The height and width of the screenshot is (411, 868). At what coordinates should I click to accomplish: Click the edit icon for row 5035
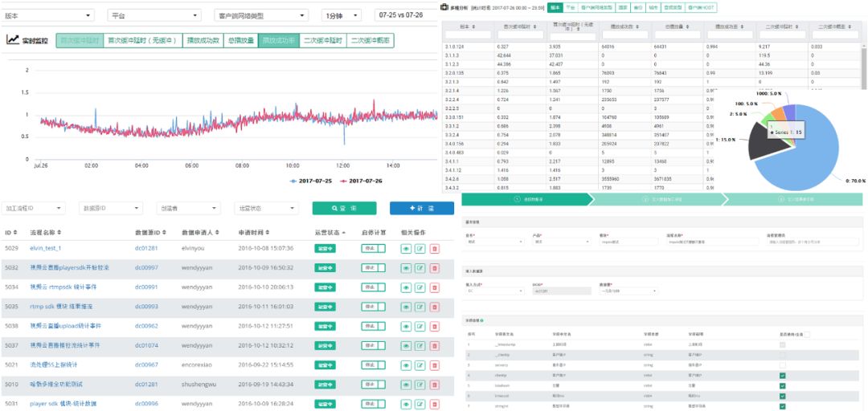pyautogui.click(x=420, y=306)
